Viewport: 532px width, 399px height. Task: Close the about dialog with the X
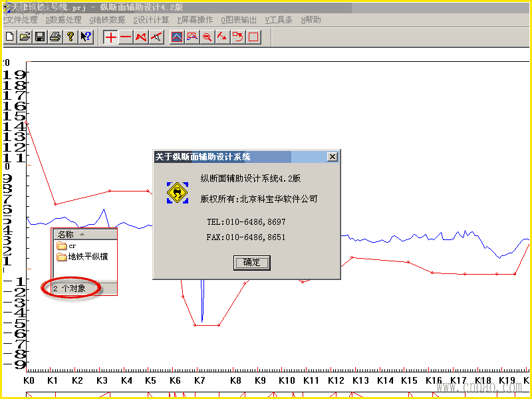332,157
